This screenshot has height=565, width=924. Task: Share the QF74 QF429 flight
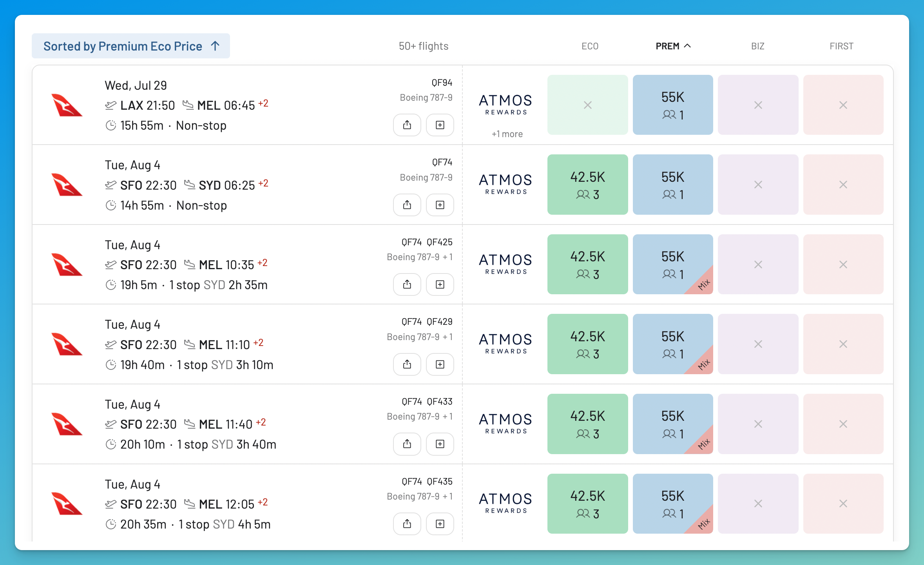[407, 364]
